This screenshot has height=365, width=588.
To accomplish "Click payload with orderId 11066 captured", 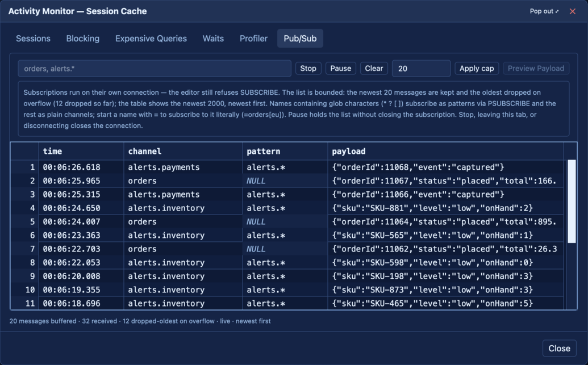I will point(445,195).
